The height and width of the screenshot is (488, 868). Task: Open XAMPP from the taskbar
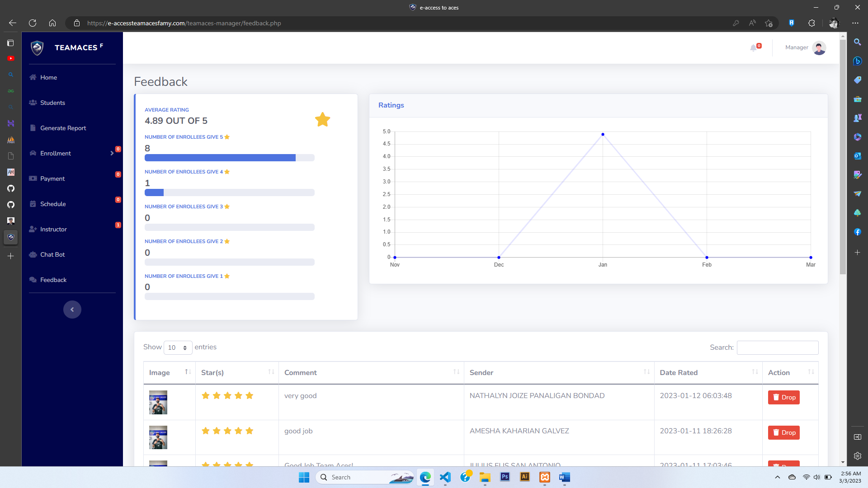(545, 477)
